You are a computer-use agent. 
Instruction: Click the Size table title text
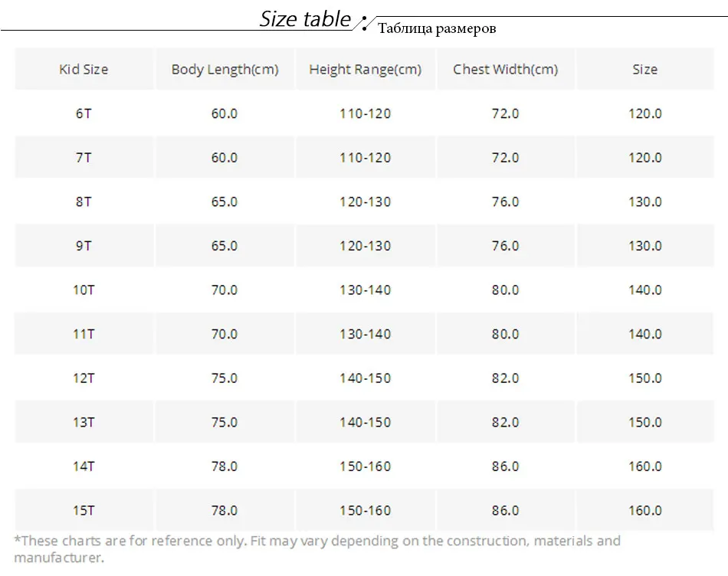pyautogui.click(x=305, y=19)
